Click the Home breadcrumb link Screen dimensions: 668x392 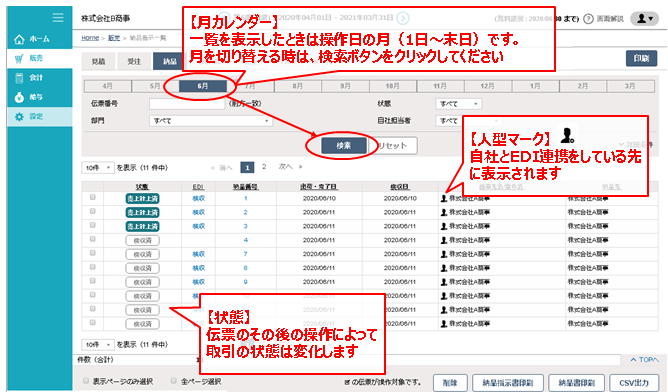pos(90,38)
